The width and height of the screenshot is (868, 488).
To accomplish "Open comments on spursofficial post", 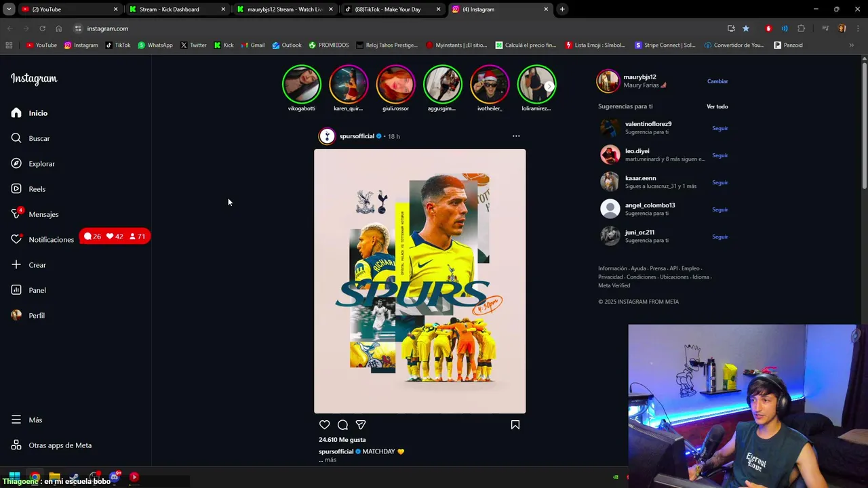I will [343, 425].
